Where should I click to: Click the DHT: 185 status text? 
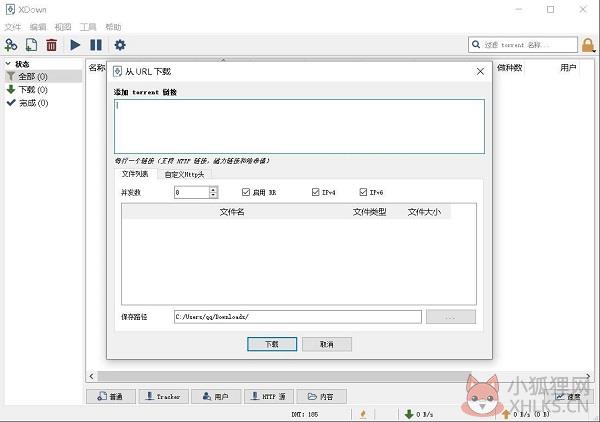click(x=305, y=414)
